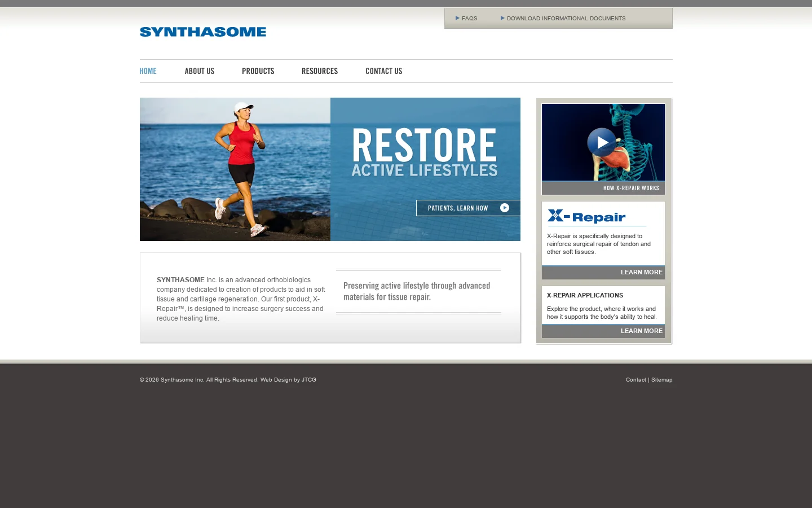Click the Preserving active lifestyle tagline
812x508 pixels.
tap(417, 291)
